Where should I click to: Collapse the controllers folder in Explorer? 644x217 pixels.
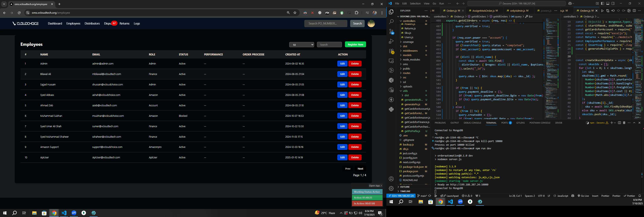point(409,21)
